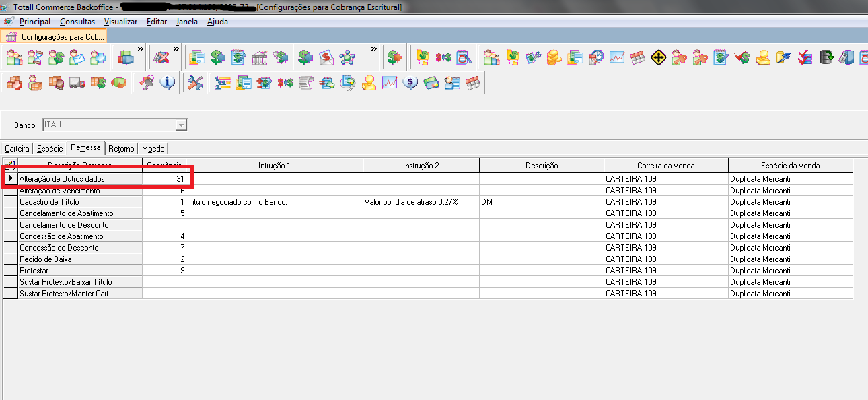The image size is (868, 400).
Task: Click the Carteira da Venda column header
Action: (666, 166)
